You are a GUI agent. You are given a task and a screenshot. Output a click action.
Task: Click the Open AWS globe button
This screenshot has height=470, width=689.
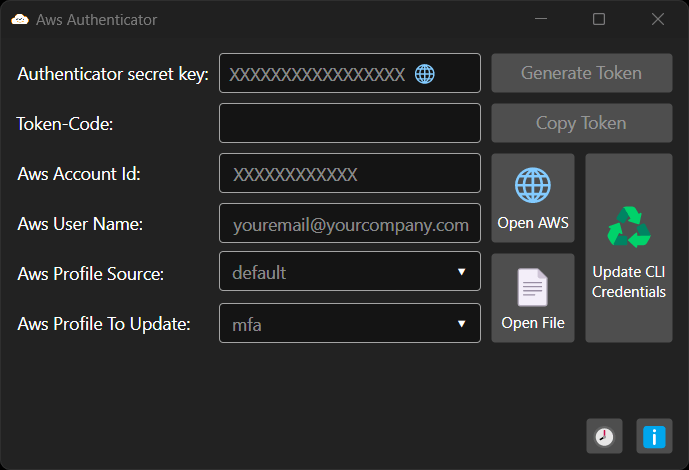[533, 198]
